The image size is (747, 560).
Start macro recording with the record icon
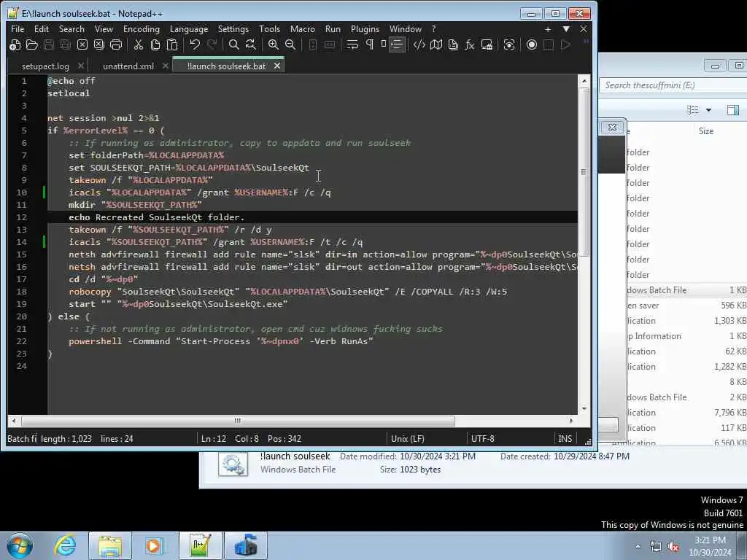[x=532, y=44]
